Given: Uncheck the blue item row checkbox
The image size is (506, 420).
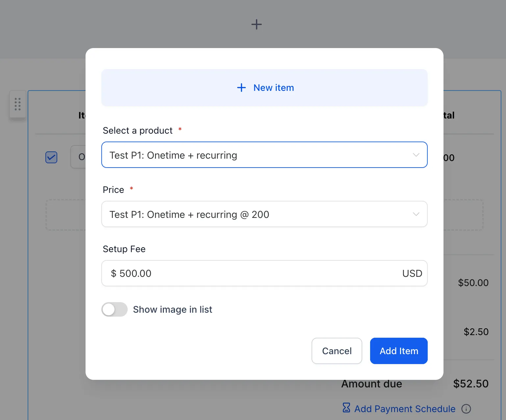Looking at the screenshot, I should point(51,157).
